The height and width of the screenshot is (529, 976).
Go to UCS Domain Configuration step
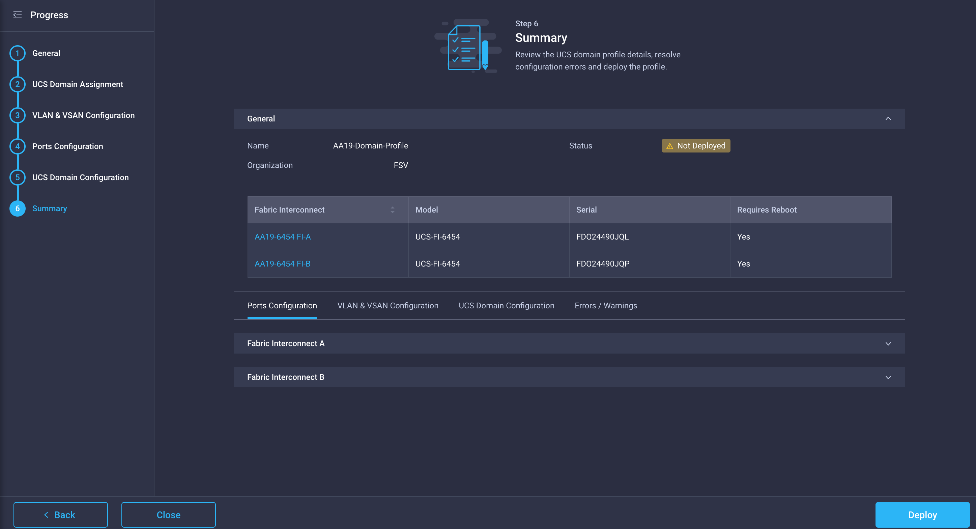pyautogui.click(x=81, y=177)
